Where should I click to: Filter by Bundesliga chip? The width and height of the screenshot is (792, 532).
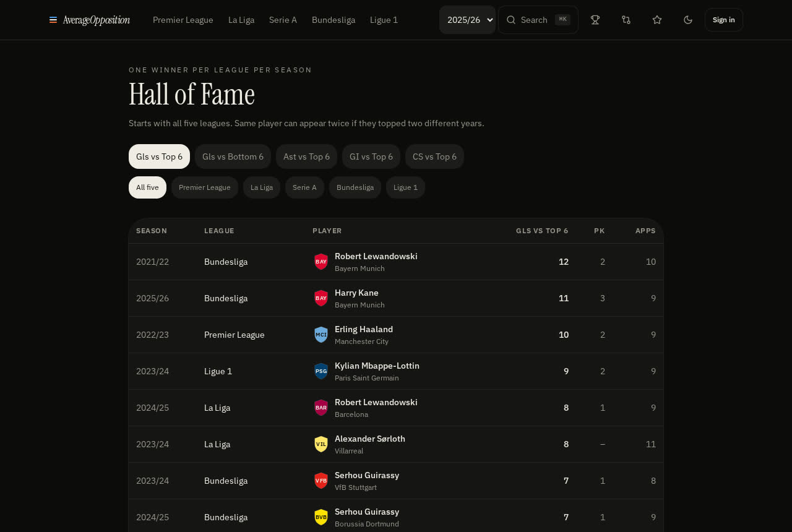point(355,187)
